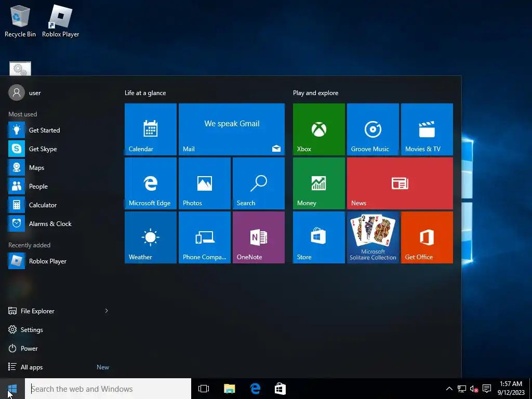Image resolution: width=532 pixels, height=399 pixels.
Task: Open the Phone Companion tile
Action: (x=205, y=237)
